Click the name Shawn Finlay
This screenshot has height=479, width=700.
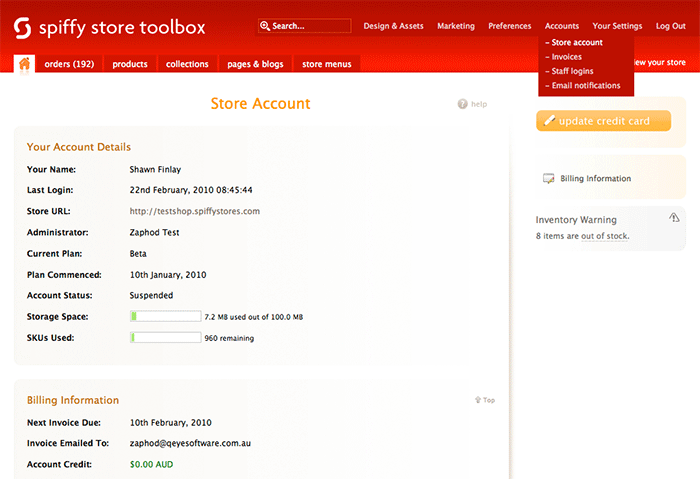(x=155, y=170)
